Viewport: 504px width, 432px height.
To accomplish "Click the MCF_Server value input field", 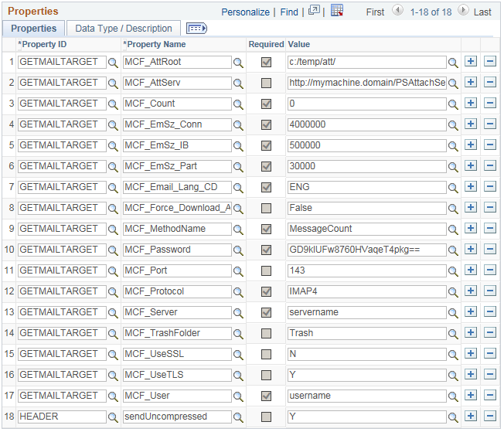I will click(366, 312).
